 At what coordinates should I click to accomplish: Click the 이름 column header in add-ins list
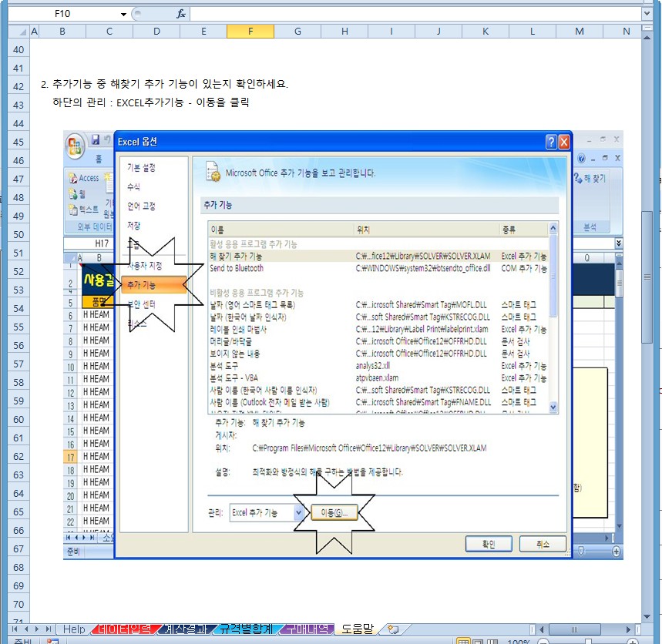[281, 230]
